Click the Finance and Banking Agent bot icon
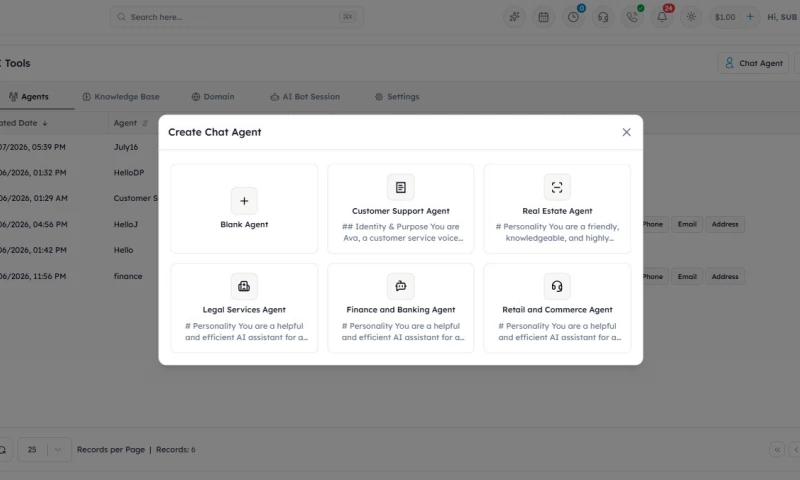Viewport: 800px width, 480px height. point(401,286)
